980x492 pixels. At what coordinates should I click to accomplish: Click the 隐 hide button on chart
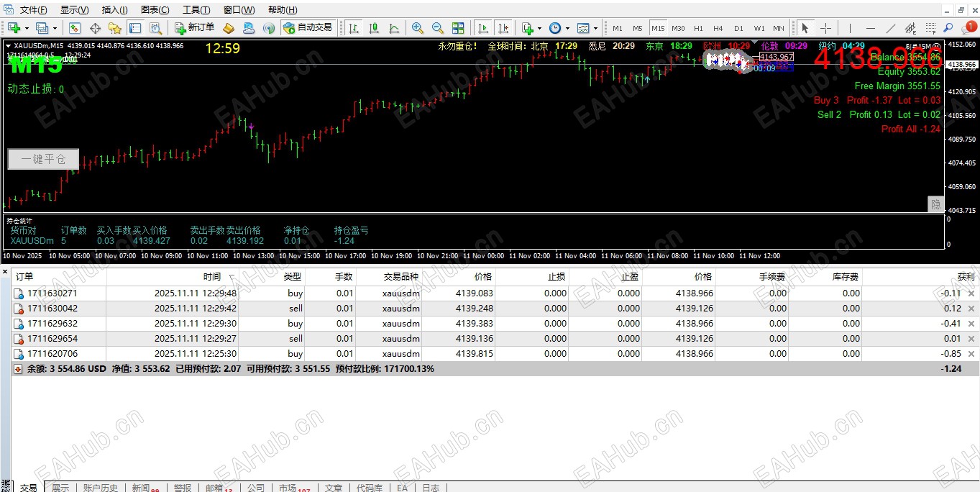click(935, 204)
